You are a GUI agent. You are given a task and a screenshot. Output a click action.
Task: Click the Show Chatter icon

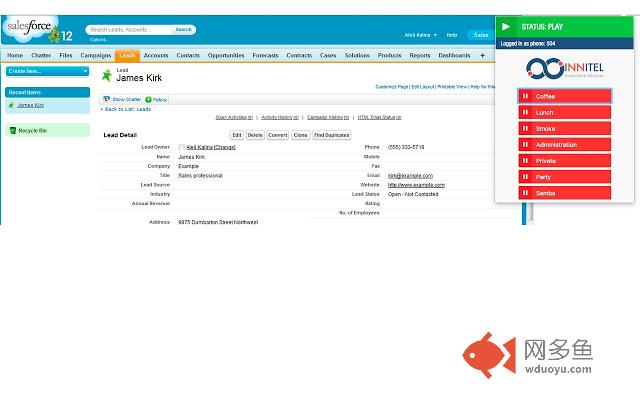[x=107, y=99]
